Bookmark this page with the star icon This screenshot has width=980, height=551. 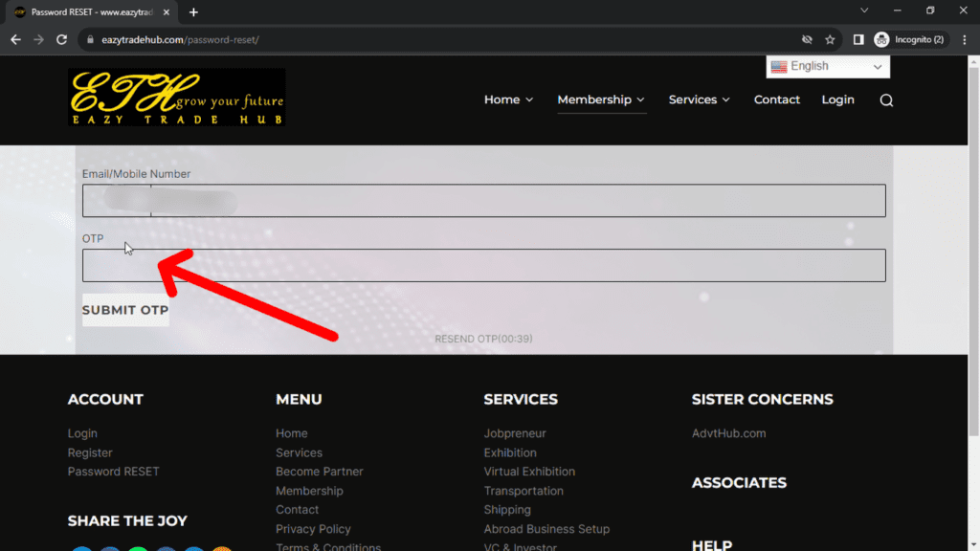(x=830, y=39)
